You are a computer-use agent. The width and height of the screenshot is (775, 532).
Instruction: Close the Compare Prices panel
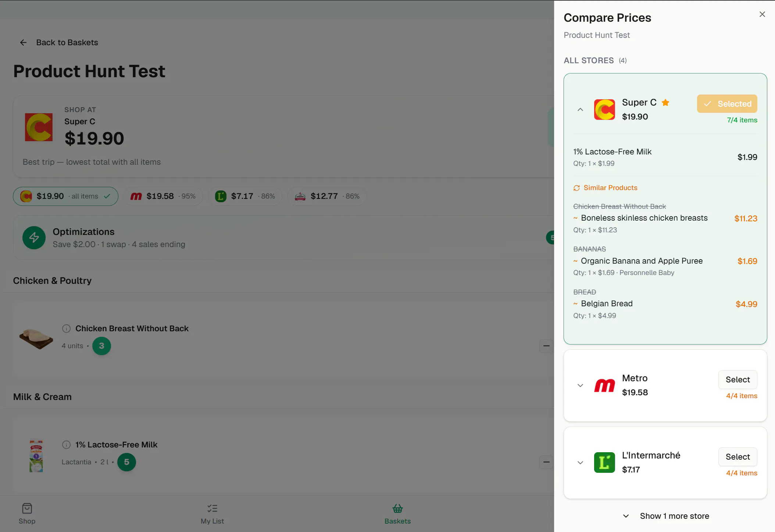762,14
